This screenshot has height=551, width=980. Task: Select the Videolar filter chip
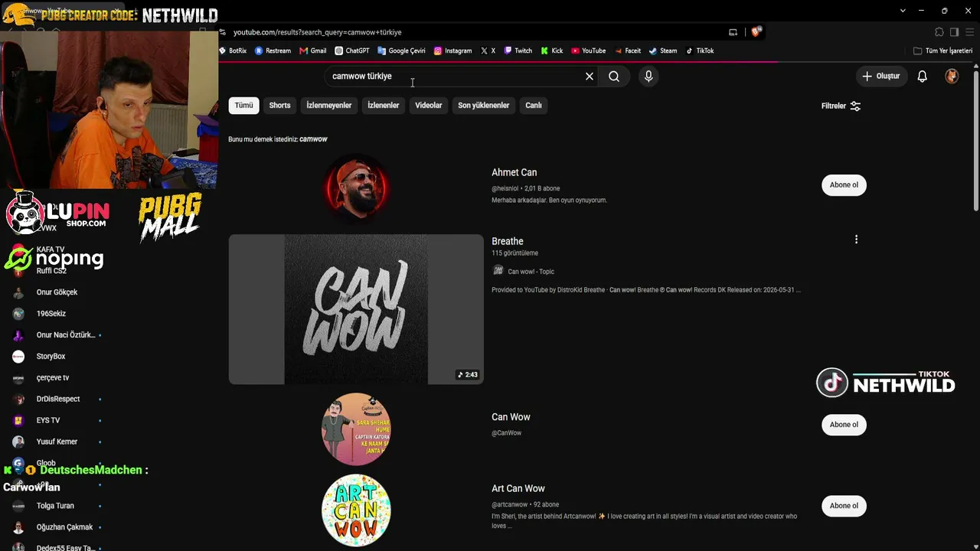[429, 106]
